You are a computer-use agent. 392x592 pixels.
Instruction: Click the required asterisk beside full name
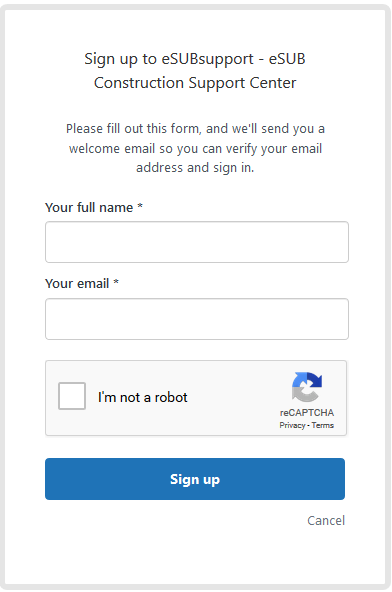pyautogui.click(x=140, y=206)
